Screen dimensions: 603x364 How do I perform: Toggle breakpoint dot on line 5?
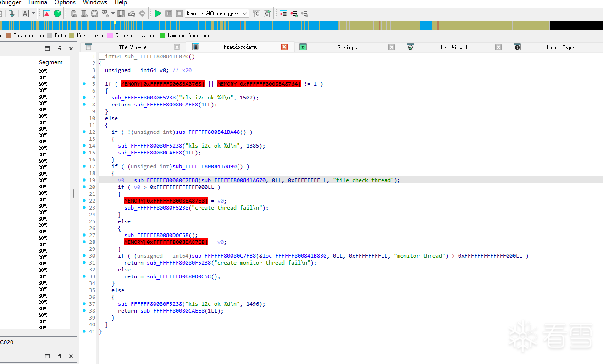click(x=84, y=84)
